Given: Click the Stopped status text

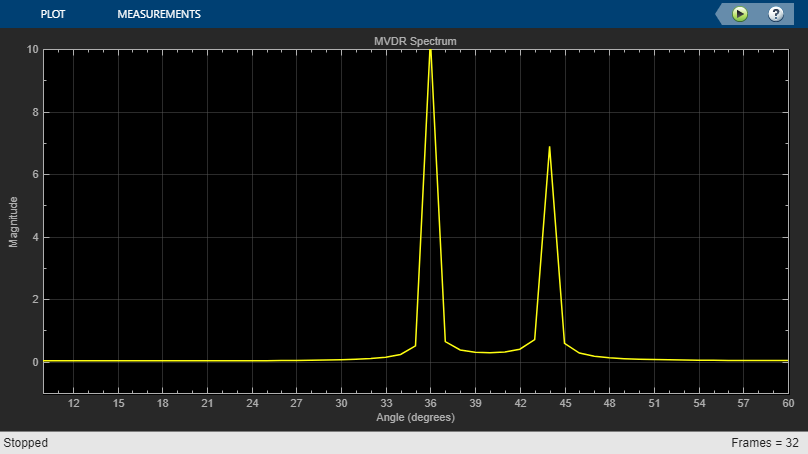Looking at the screenshot, I should [x=26, y=443].
